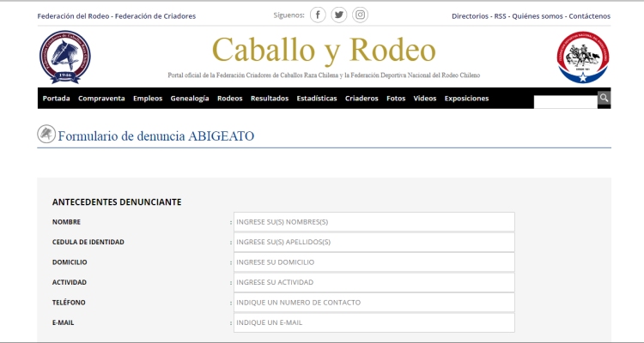Image resolution: width=644 pixels, height=343 pixels.
Task: Open the Portada menu item
Action: 57,99
